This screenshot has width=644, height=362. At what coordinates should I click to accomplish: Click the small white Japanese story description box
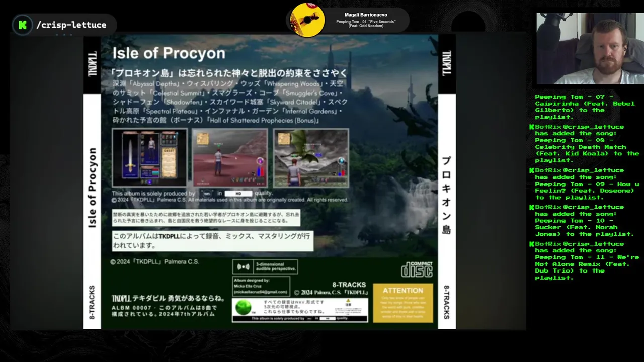click(206, 218)
